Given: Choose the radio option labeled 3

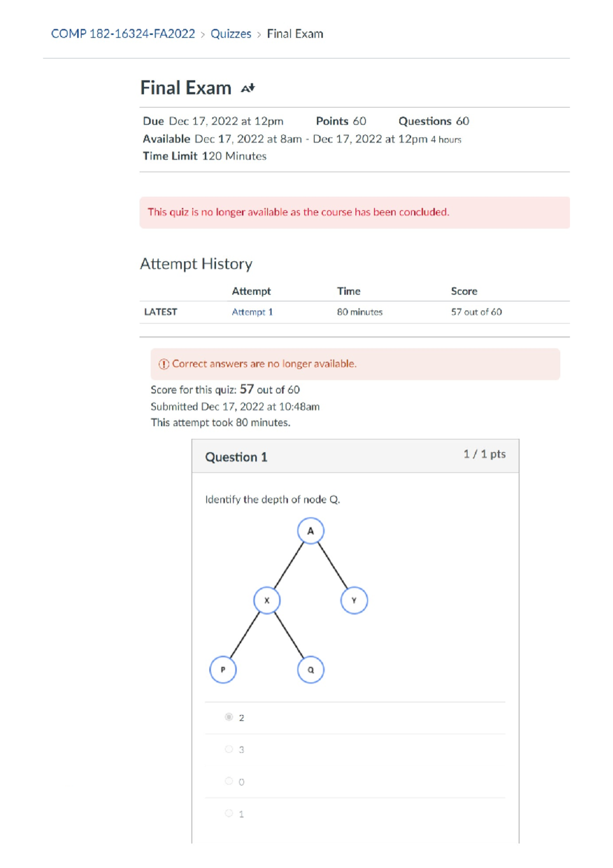Looking at the screenshot, I should 229,749.
